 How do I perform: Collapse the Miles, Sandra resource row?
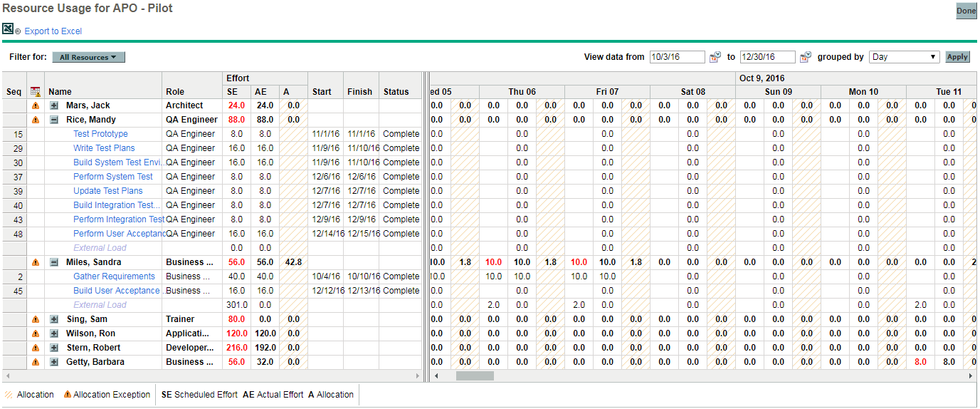tap(54, 262)
